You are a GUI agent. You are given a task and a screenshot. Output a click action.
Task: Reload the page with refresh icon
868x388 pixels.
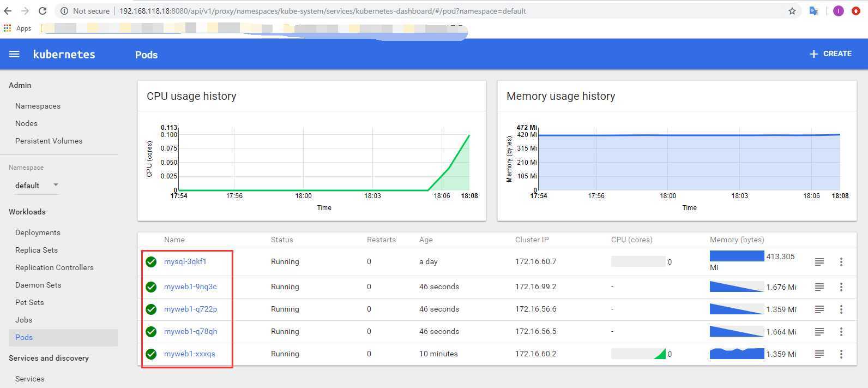(x=43, y=11)
